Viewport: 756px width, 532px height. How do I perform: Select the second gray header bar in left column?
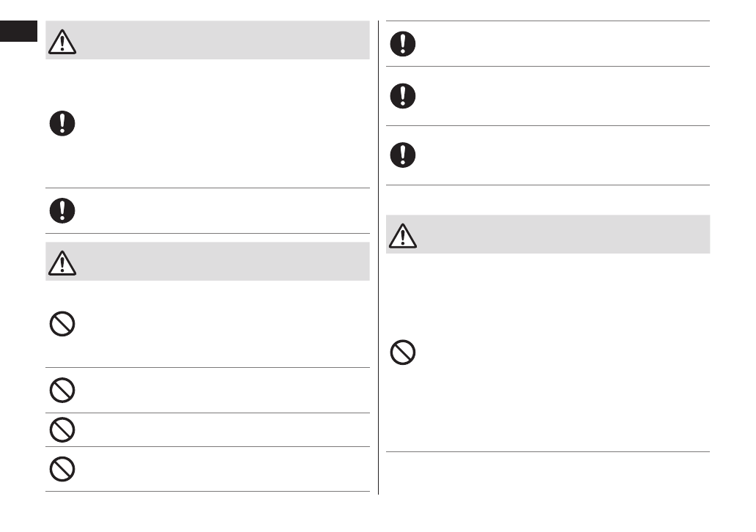220,261
